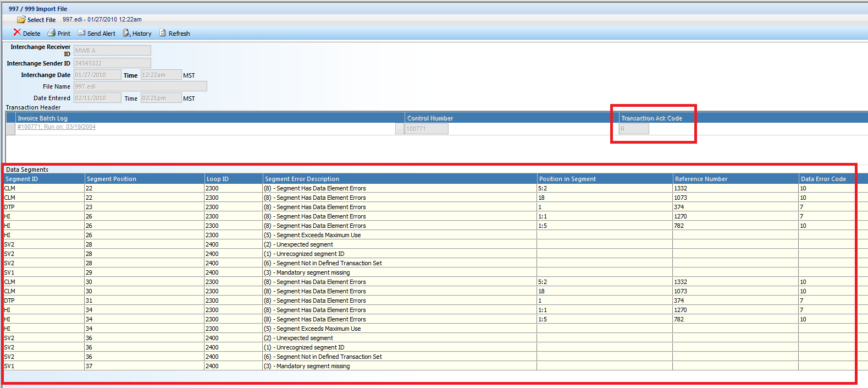Select reference number 1270 in position 34 row
Image resolution: width=868 pixels, height=388 pixels.
click(x=736, y=310)
